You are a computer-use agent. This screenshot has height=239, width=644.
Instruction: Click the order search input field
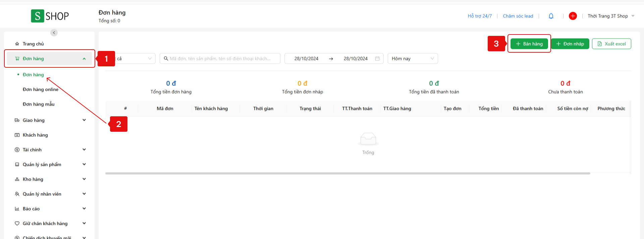(220, 58)
